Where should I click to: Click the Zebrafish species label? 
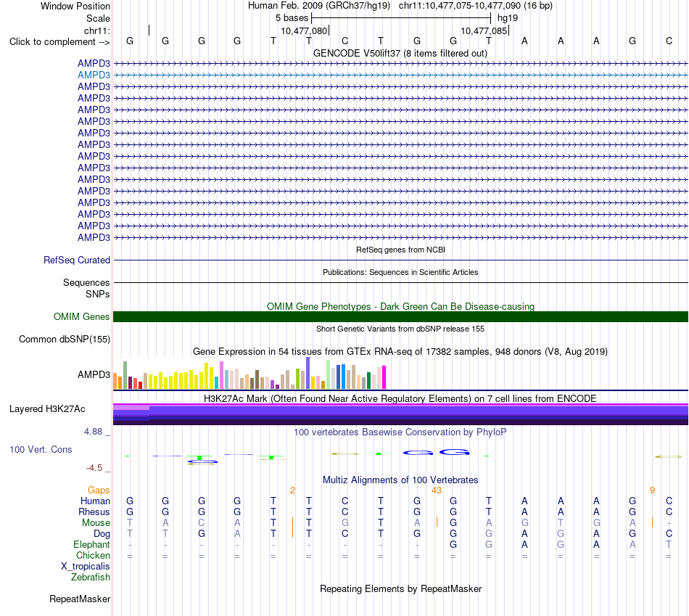(91, 577)
